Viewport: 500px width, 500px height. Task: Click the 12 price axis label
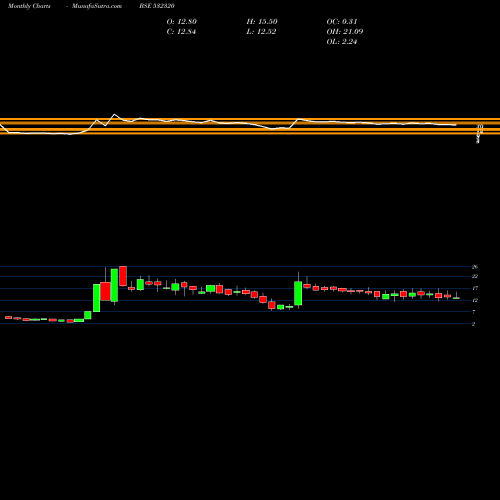475,300
